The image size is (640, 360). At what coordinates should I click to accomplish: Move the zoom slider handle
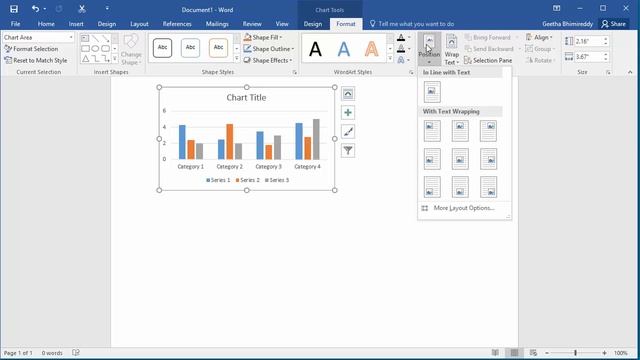(x=576, y=353)
